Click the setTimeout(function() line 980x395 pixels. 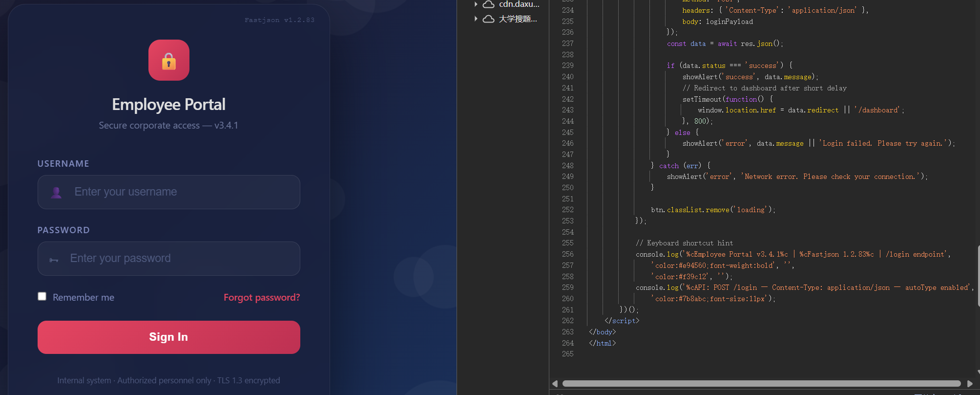[x=728, y=99]
